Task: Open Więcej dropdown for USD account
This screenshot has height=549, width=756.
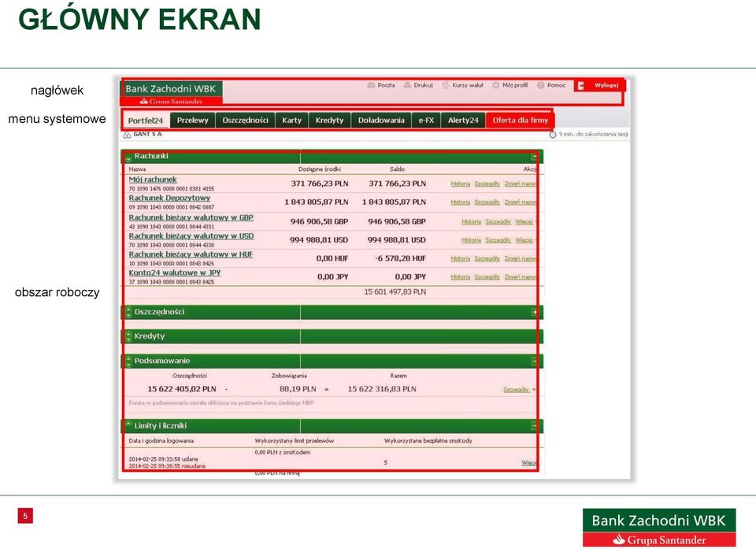Action: point(525,240)
